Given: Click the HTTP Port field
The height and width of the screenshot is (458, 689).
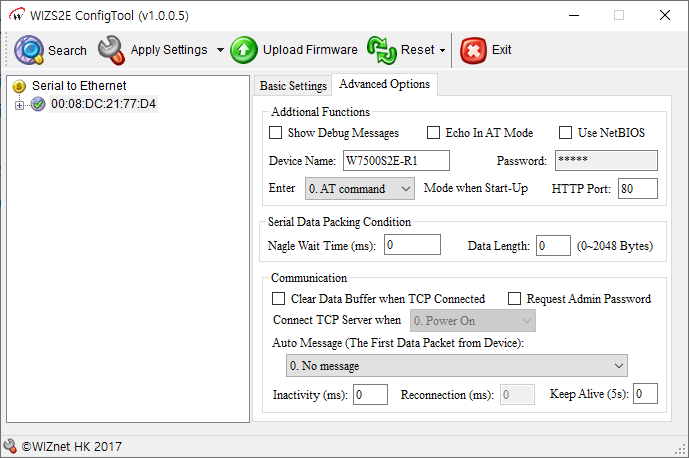Looking at the screenshot, I should point(638,189).
